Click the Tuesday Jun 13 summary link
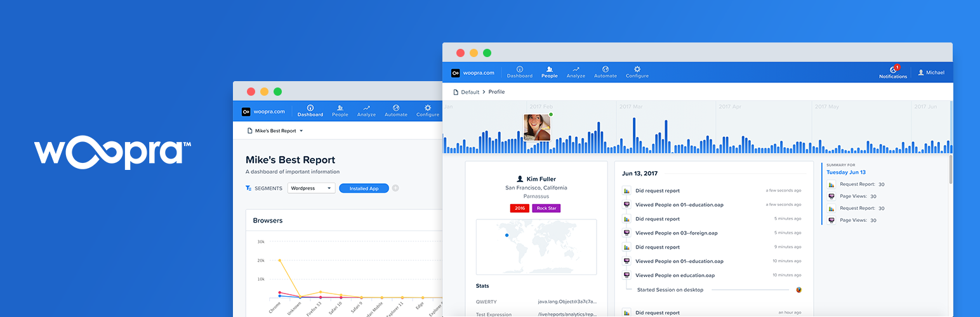This screenshot has height=317, width=980. (846, 172)
